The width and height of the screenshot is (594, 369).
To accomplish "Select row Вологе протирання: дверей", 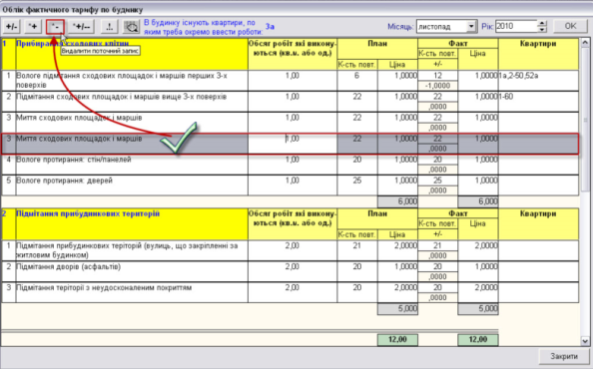I will click(x=290, y=185).
